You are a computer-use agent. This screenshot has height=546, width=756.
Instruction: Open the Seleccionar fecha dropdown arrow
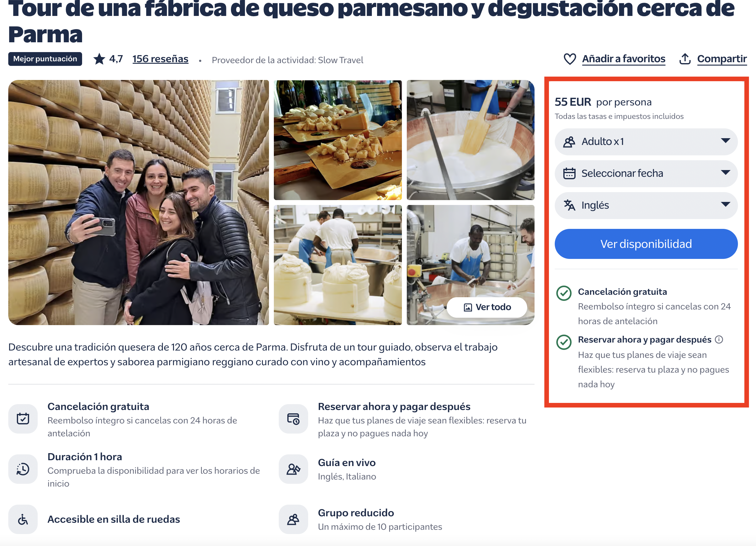coord(725,173)
